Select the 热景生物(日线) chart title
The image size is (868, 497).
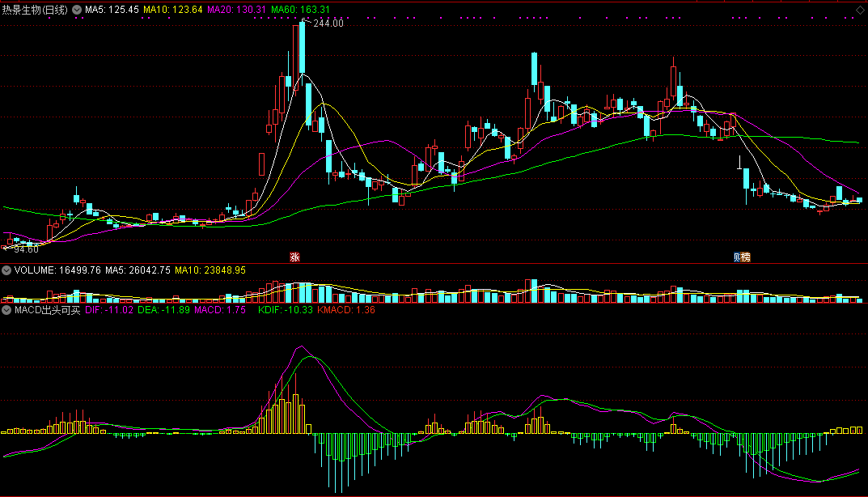(35, 10)
